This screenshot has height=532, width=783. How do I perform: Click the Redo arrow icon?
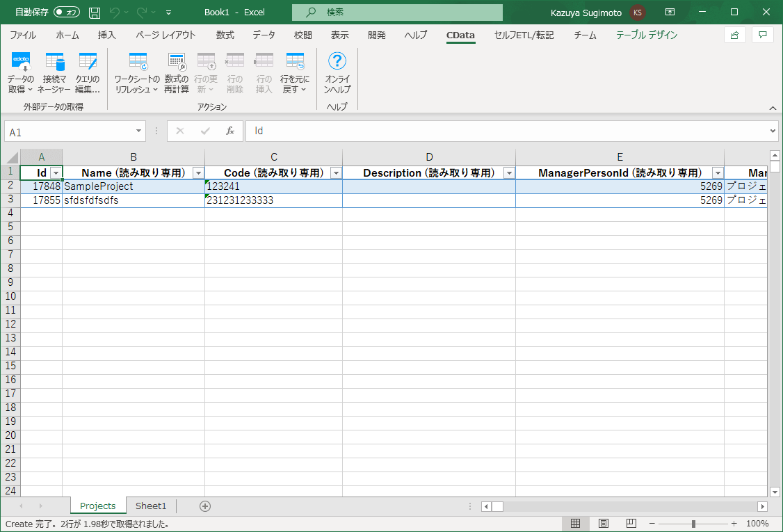click(142, 12)
